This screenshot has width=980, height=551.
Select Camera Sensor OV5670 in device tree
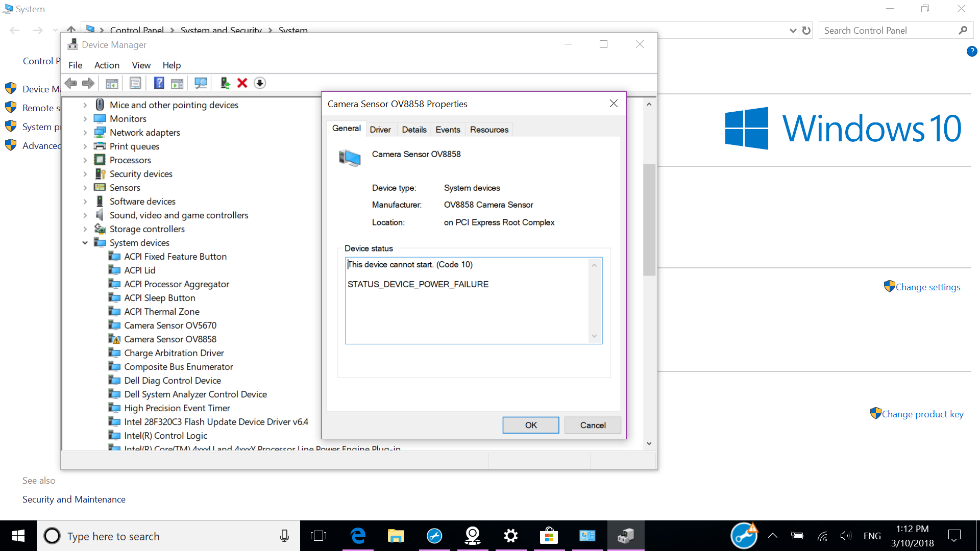point(170,325)
